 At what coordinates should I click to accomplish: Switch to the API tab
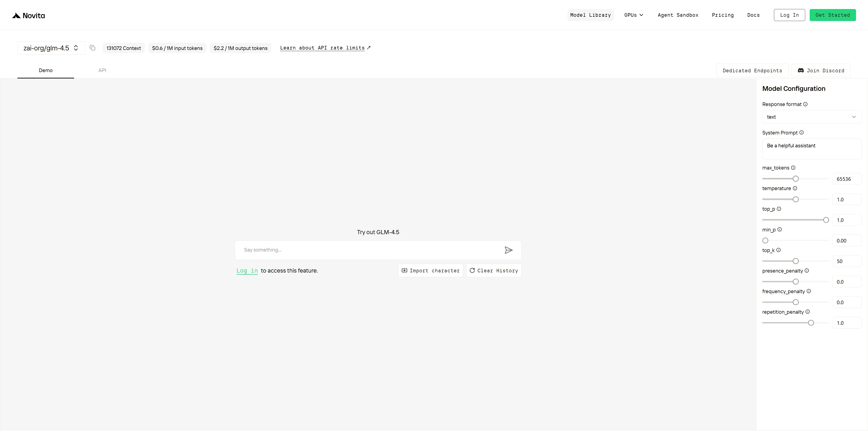102,71
